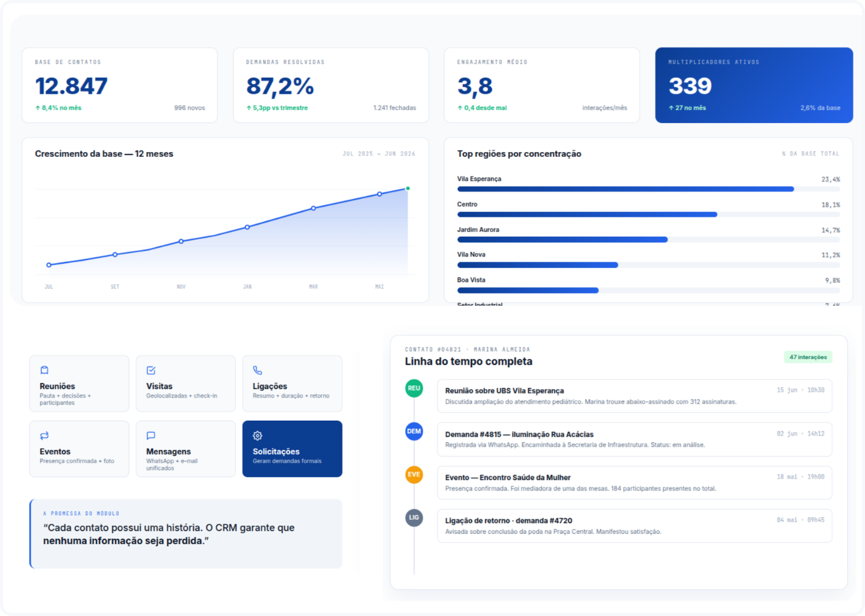The width and height of the screenshot is (865, 616).
Task: Click the Visitas check-in icon
Action: [151, 370]
